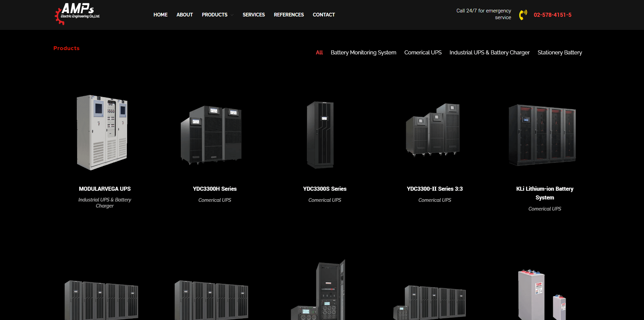Open the KLi Lithium-ion Battery System image
644x320 pixels.
click(542, 135)
